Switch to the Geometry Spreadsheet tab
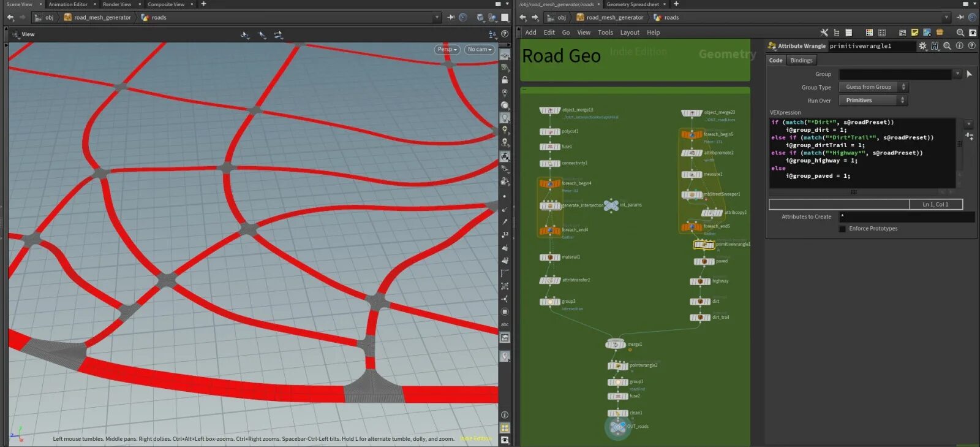This screenshot has width=980, height=447. click(633, 4)
